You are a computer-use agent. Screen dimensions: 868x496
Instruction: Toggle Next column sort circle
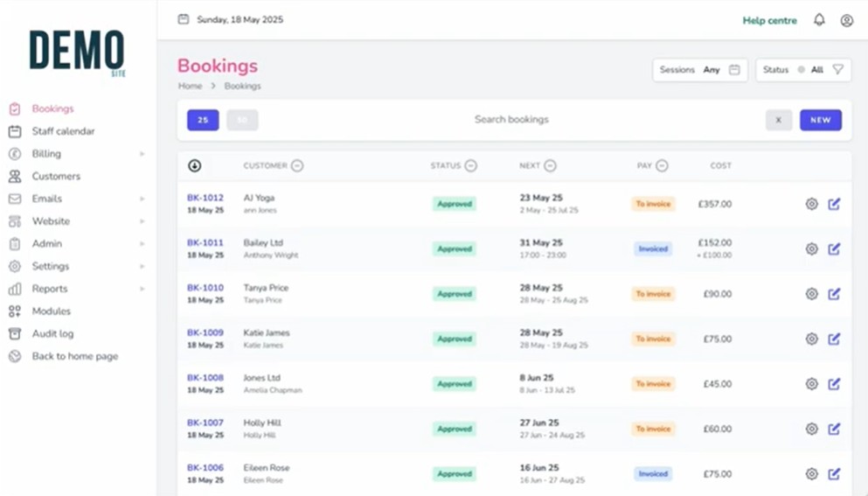[x=550, y=165]
